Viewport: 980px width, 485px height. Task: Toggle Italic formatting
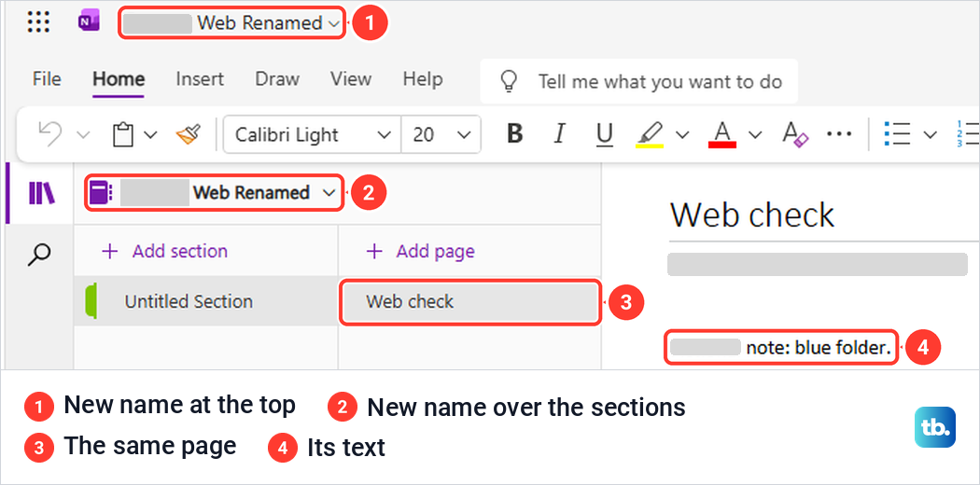point(560,134)
